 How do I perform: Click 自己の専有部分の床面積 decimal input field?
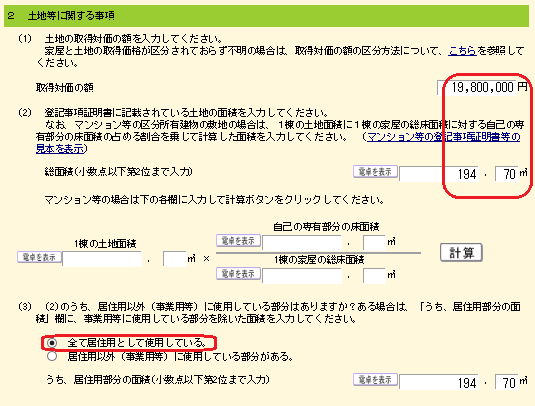[x=374, y=243]
